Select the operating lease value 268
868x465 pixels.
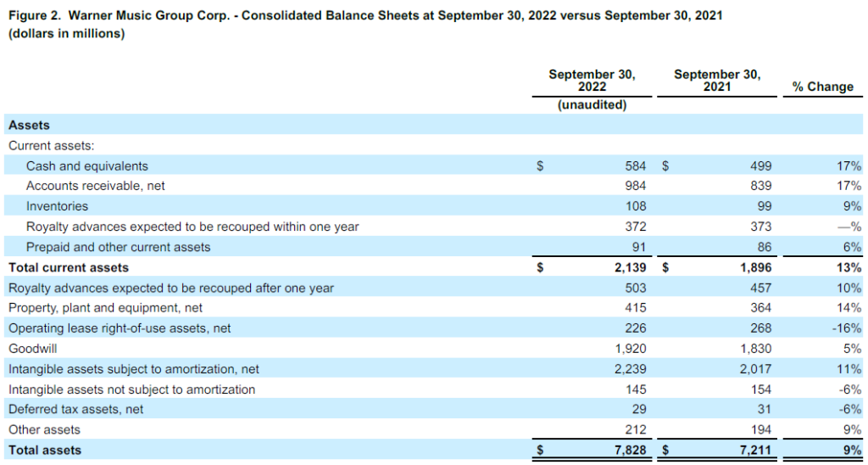[760, 328]
